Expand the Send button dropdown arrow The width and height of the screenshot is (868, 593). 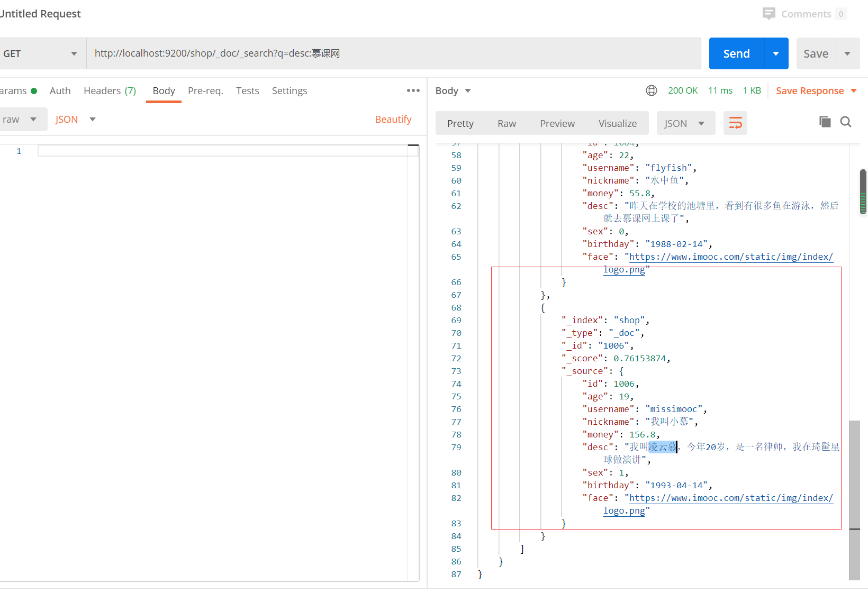(x=776, y=53)
